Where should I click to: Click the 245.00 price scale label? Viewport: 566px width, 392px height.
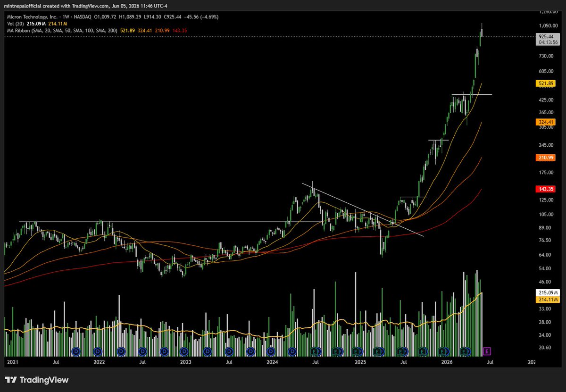(545, 145)
